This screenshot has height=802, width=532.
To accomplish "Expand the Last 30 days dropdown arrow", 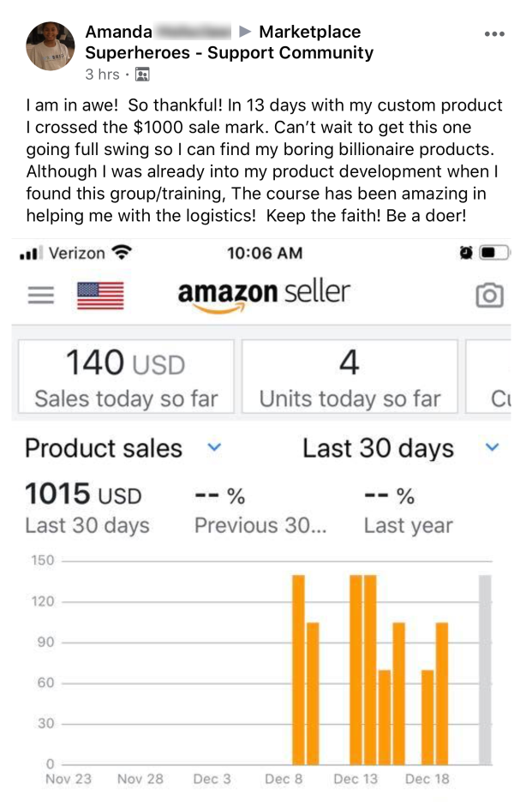I will (x=492, y=447).
